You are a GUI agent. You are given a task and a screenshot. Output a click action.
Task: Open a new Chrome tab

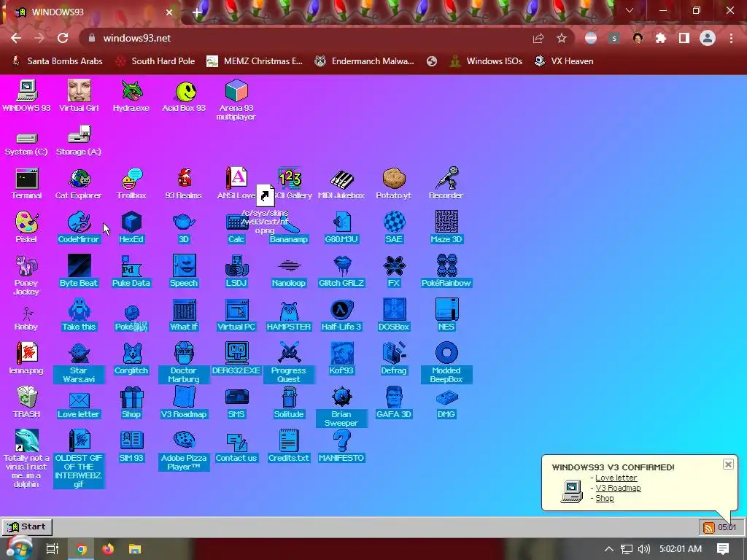[197, 12]
